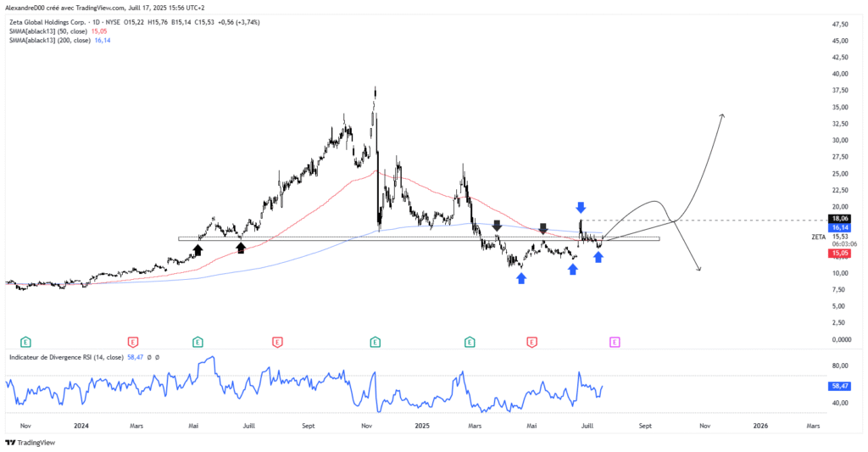
Task: Click the 2026 label on time axis
Action: pyautogui.click(x=760, y=426)
